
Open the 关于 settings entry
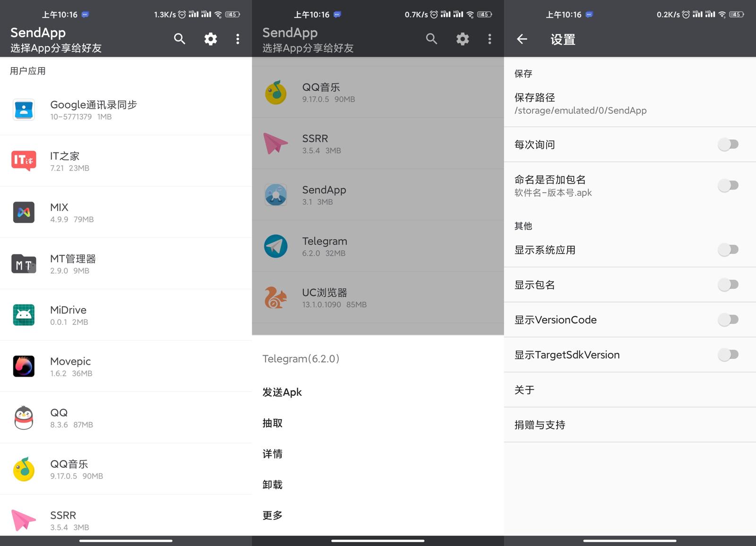click(524, 390)
